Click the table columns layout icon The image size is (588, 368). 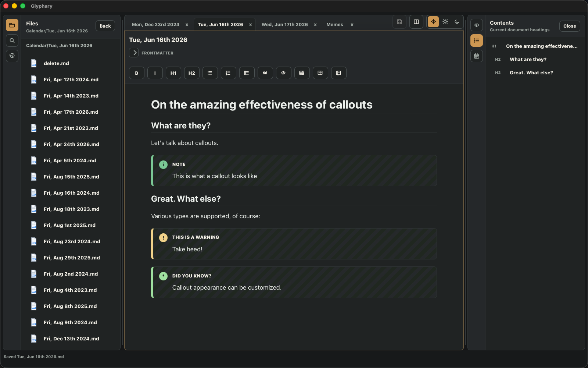coord(320,73)
